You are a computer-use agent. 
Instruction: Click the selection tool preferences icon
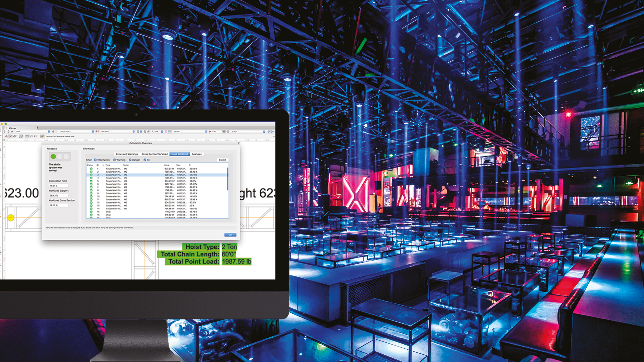coord(42,136)
